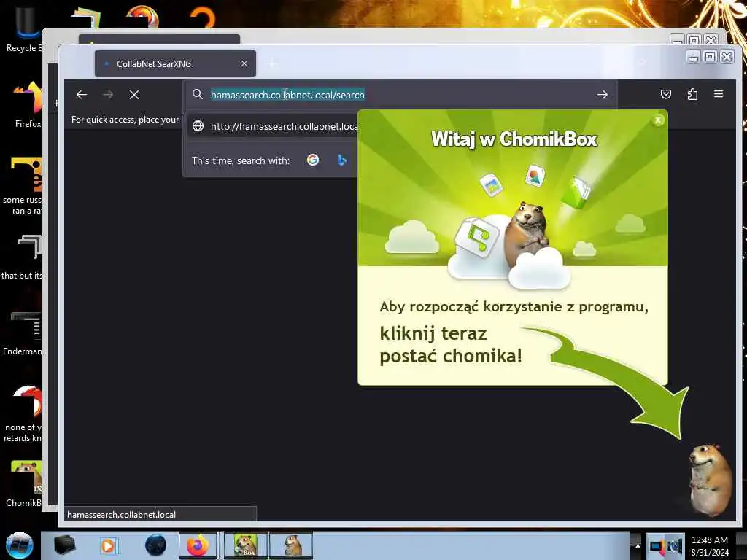Click the search magnifier in address bar
Image resolution: width=747 pixels, height=560 pixels.
pos(197,94)
